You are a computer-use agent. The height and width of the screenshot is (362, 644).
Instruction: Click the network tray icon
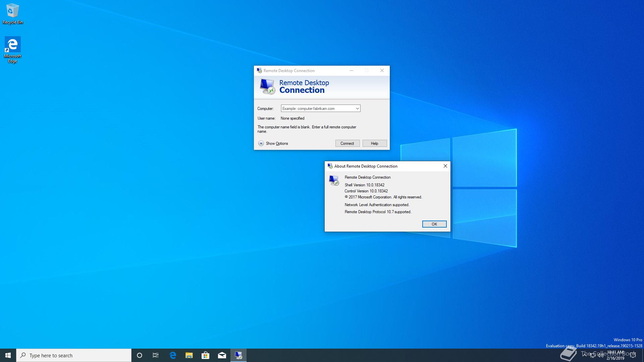(x=593, y=355)
